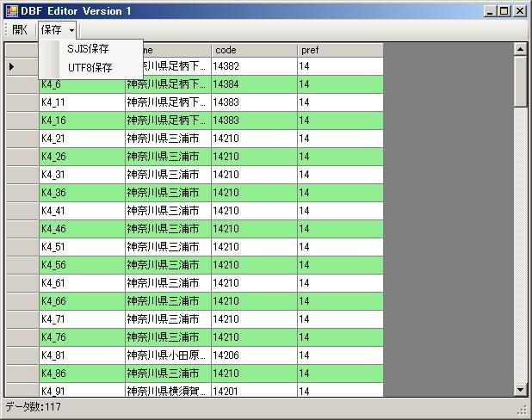Screen dimensions: 532x420
Task: Select the row header for K4_21
Action: (22, 139)
